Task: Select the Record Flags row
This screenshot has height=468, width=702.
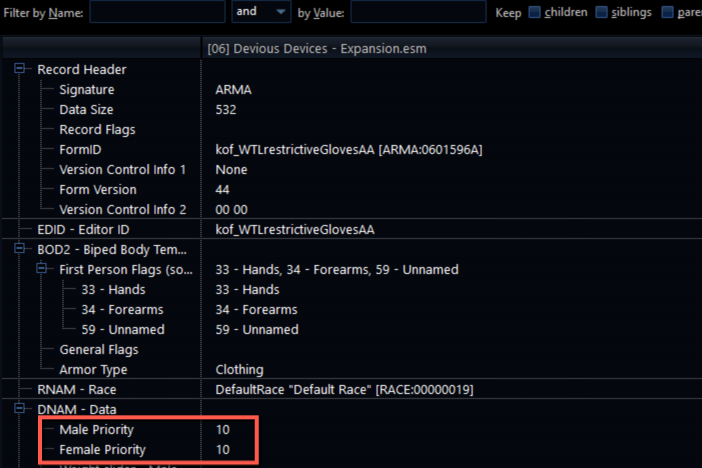Action: click(97, 130)
